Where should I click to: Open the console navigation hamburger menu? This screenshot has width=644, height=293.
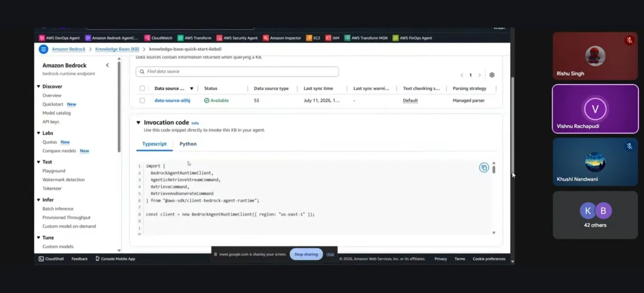point(43,49)
